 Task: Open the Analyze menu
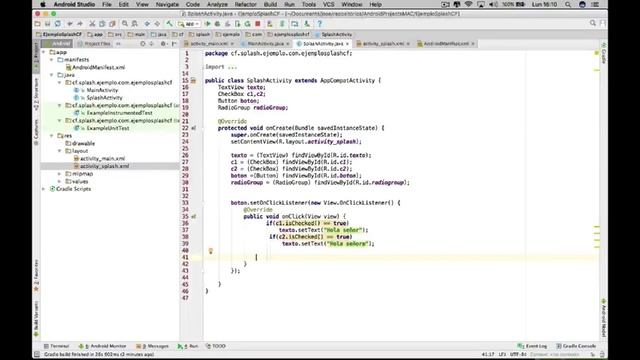[x=217, y=4]
